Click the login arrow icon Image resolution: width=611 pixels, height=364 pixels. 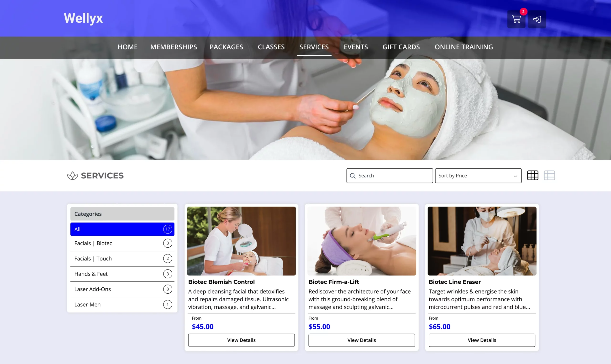coord(537,19)
